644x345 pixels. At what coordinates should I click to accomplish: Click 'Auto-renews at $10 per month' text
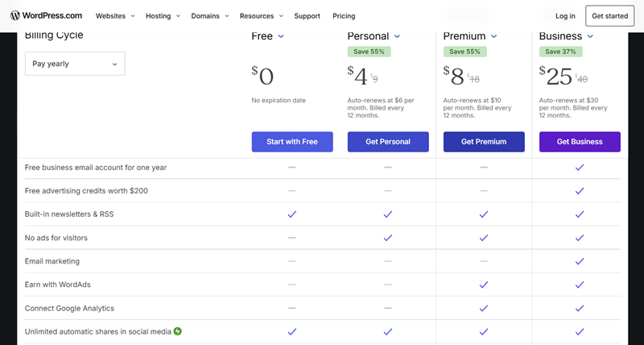pos(477,108)
